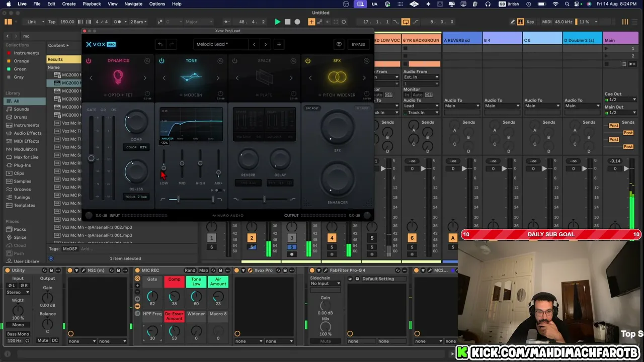Image resolution: width=644 pixels, height=362 pixels.
Task: Click the yellow SFX overlapping rings icon
Action: point(337,77)
